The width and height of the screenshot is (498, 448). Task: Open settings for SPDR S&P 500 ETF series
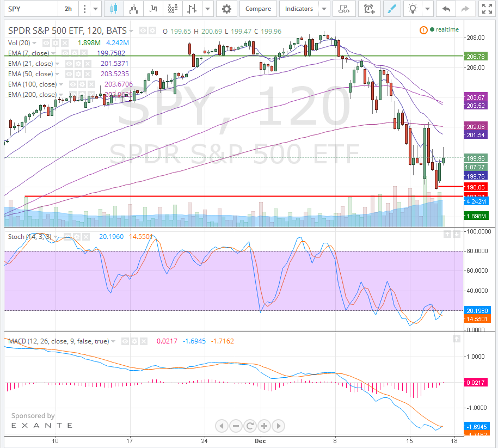152,31
